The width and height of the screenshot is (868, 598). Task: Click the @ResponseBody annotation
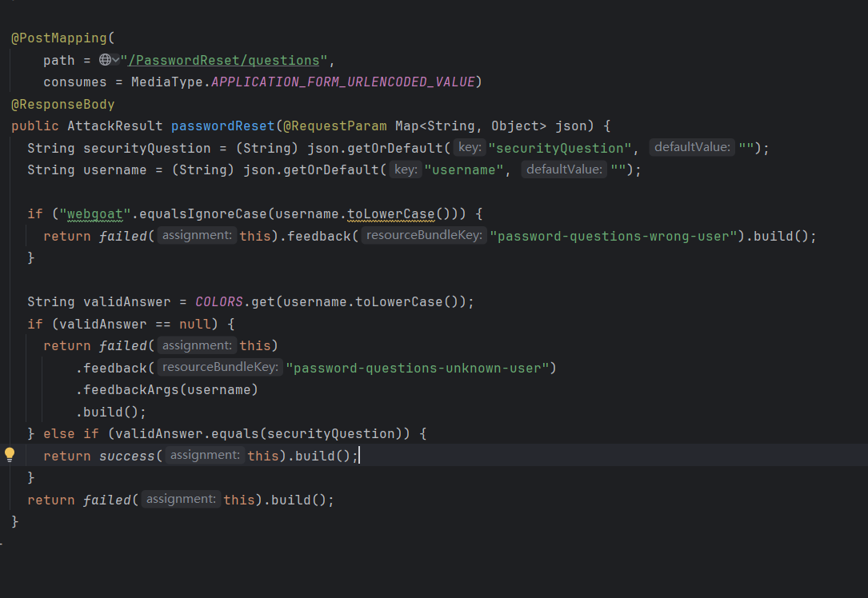63,105
